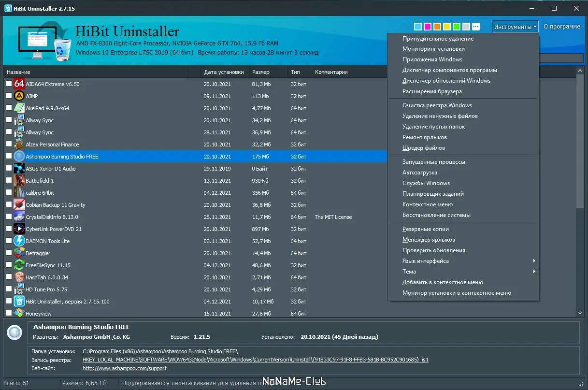
Task: Click the large HiBit Uninstaller header logo
Action: [44, 43]
